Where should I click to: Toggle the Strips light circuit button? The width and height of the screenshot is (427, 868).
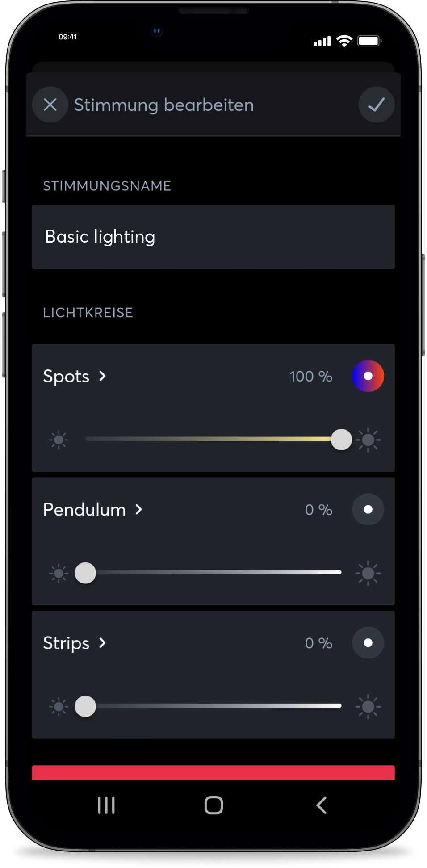[x=368, y=642]
